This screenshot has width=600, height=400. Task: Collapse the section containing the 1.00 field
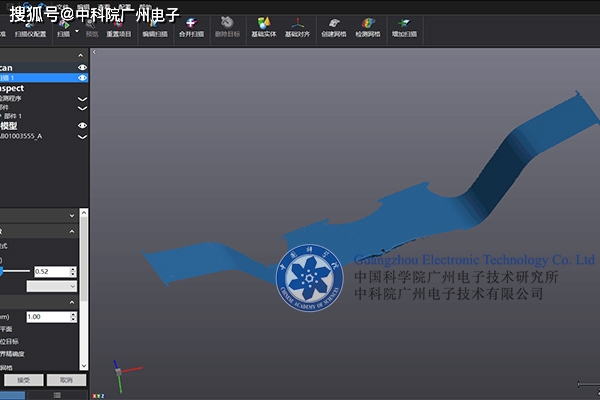(x=72, y=302)
